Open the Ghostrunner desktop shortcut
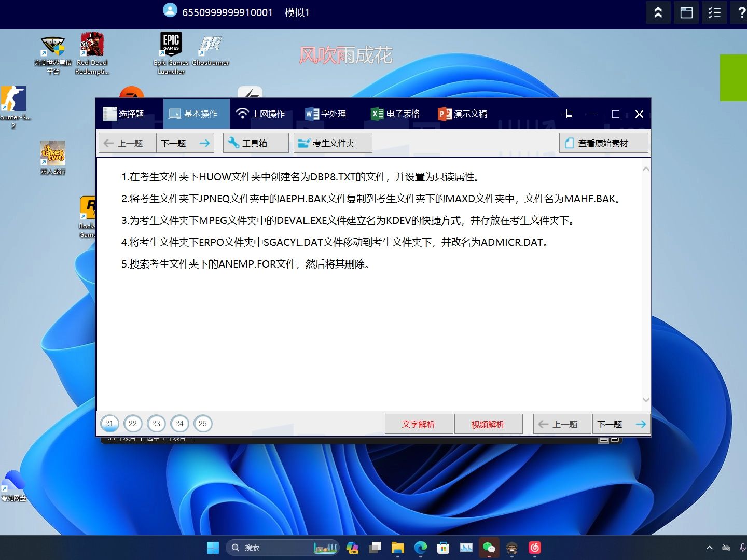 point(211,50)
